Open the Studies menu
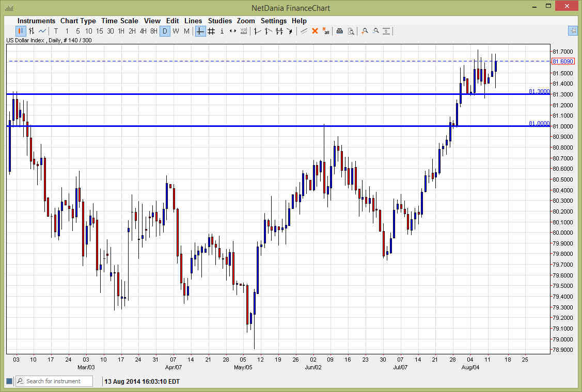582x392 pixels. tap(220, 21)
